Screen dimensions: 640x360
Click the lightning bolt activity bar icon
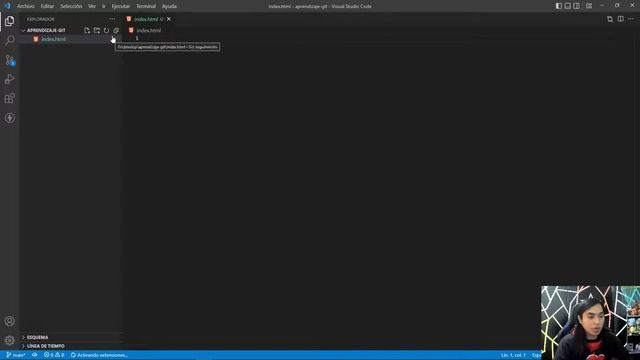tap(9, 118)
